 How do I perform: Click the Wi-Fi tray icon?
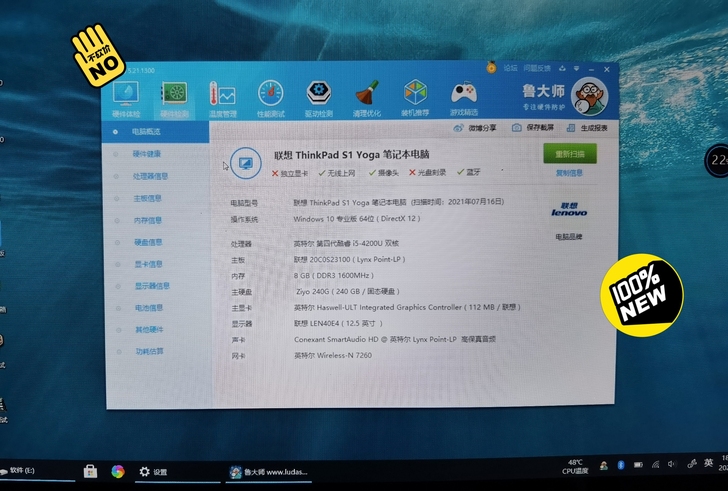tap(656, 464)
